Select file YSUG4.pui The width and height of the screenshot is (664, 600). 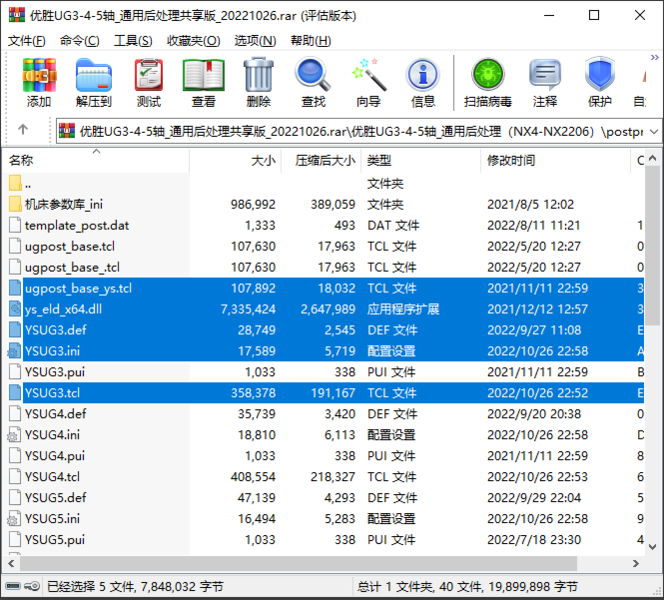pos(55,456)
